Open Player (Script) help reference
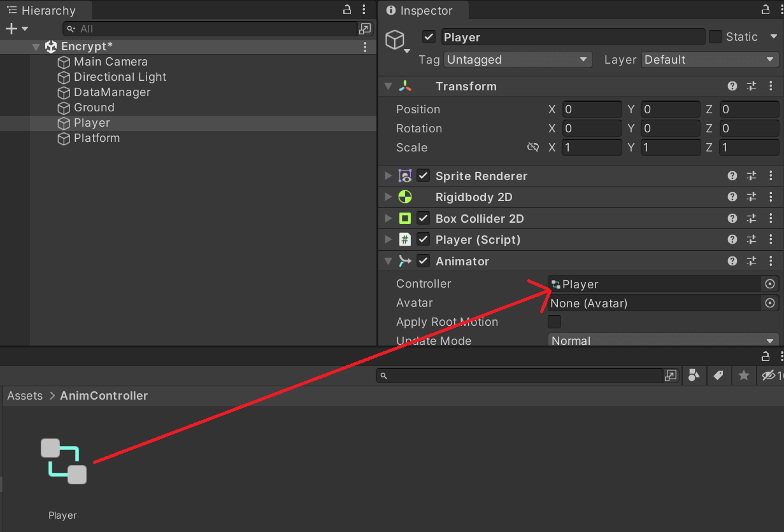Image resolution: width=784 pixels, height=532 pixels. tap(732, 239)
